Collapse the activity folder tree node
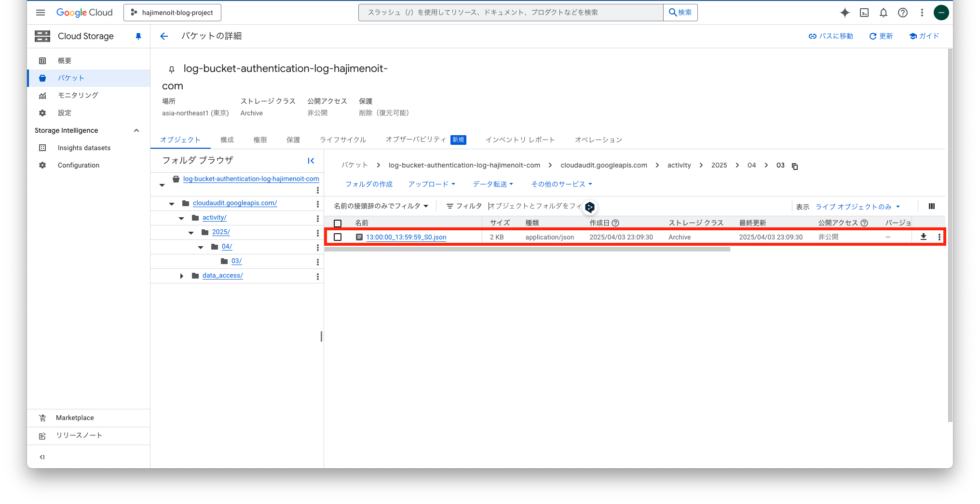This screenshot has height=504, width=980. coord(181,218)
